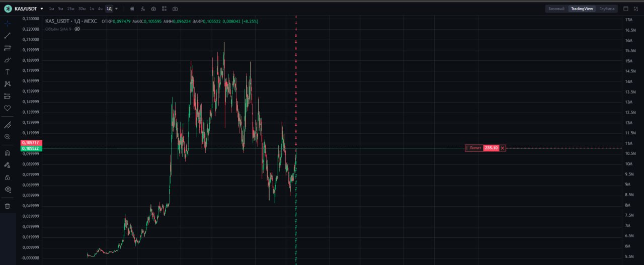Image resolution: width=644 pixels, height=265 pixels.
Task: Switch to the Глубина depth view
Action: pyautogui.click(x=607, y=9)
